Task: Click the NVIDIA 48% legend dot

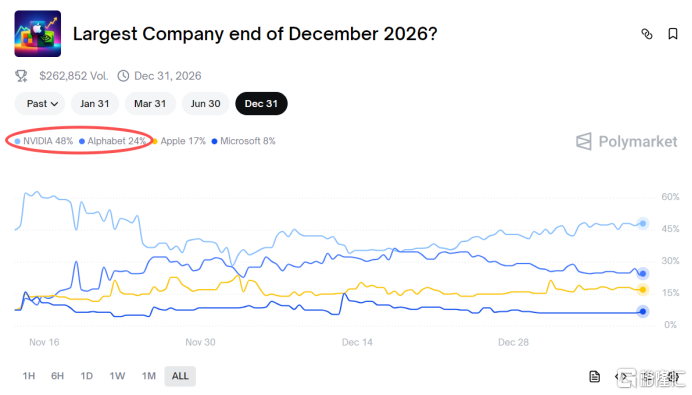Action: click(17, 141)
